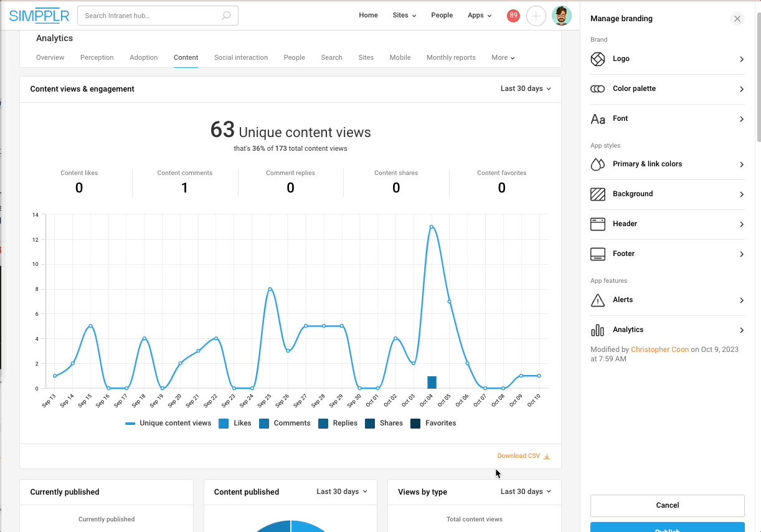Open notifications badge showing 89

click(513, 16)
